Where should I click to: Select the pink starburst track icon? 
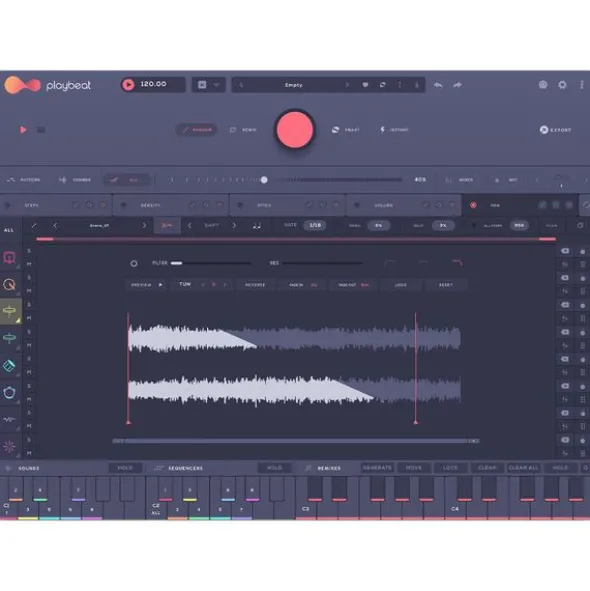coord(9,446)
